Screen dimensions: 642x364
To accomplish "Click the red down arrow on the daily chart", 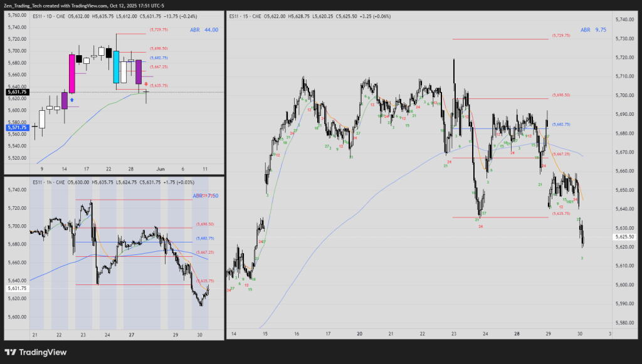I will 146,83.
